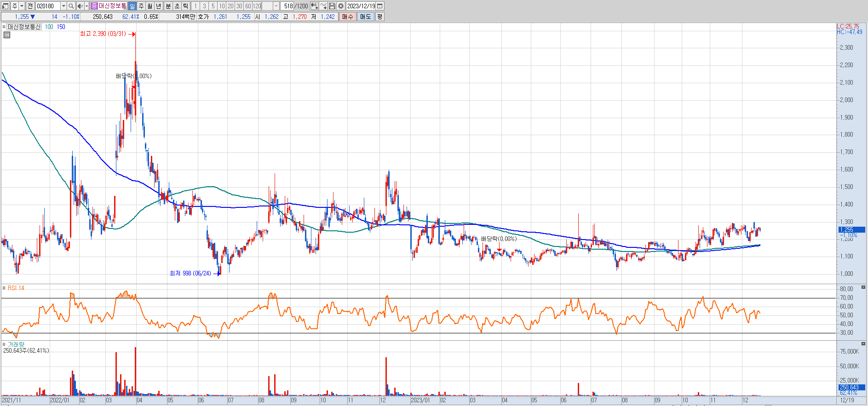The height and width of the screenshot is (406, 868).
Task: Click the date field 2023/12/19
Action: pyautogui.click(x=361, y=6)
